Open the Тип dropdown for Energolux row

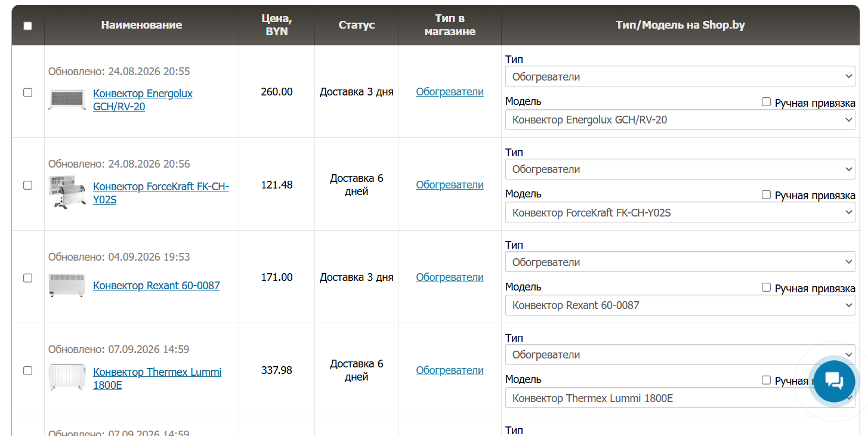coord(680,76)
